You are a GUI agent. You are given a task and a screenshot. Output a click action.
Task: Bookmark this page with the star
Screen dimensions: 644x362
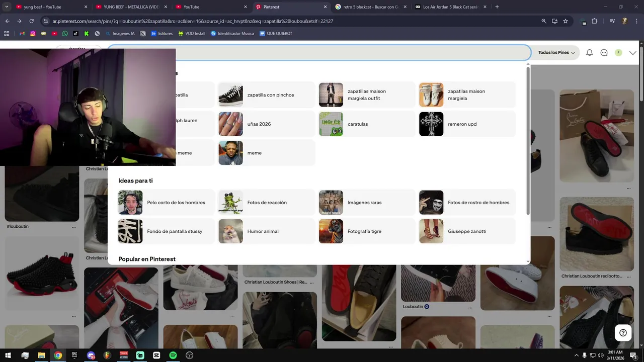point(566,21)
